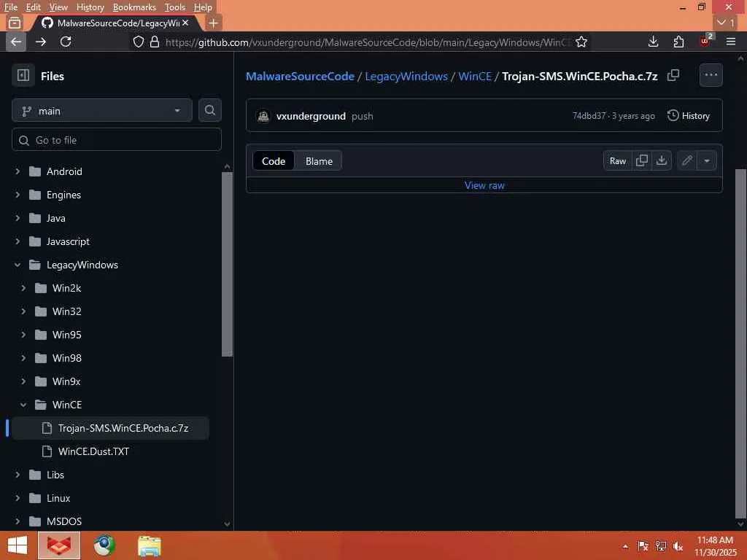Open the Edit menu
Image resolution: width=747 pixels, height=560 pixels.
click(x=33, y=7)
